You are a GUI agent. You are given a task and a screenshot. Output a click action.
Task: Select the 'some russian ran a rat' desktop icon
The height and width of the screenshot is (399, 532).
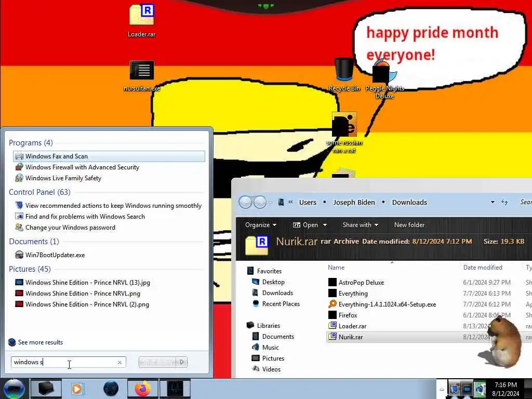coord(344,133)
